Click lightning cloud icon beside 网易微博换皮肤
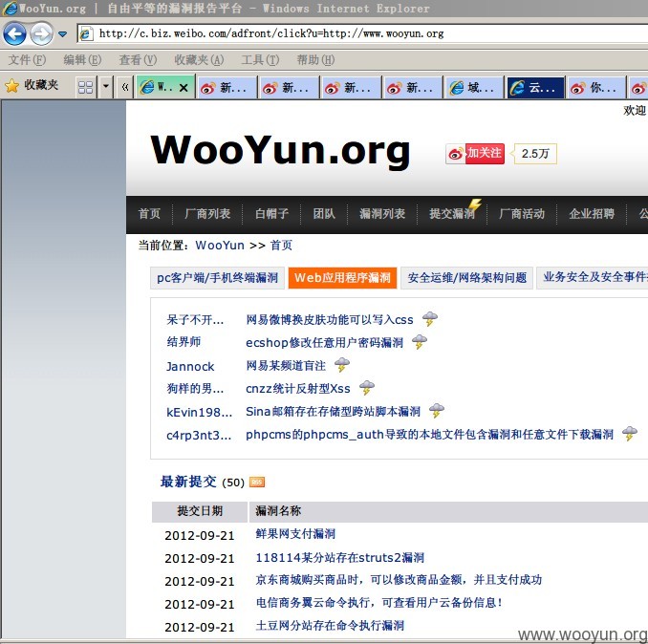 (x=430, y=319)
